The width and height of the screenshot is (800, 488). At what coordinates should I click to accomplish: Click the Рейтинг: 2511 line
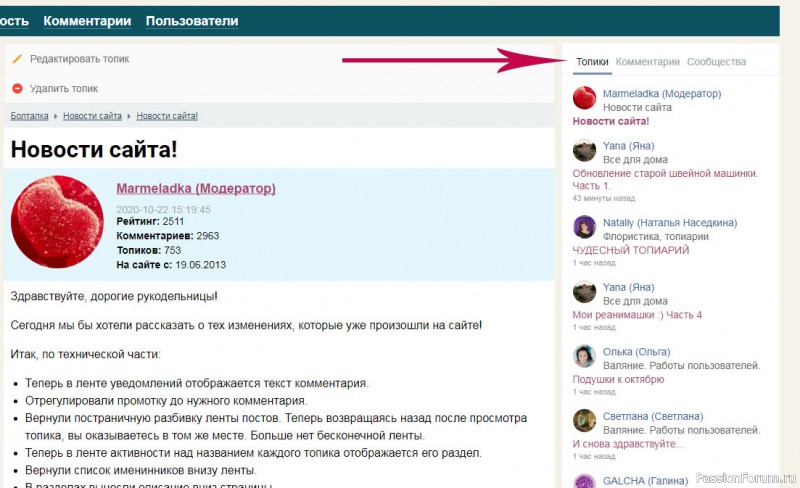click(x=150, y=222)
